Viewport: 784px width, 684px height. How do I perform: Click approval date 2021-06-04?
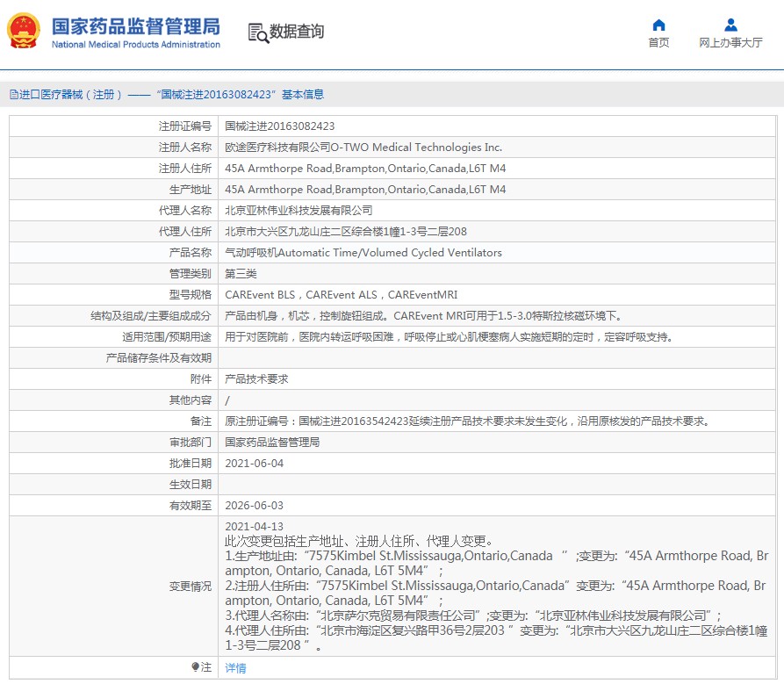254,463
